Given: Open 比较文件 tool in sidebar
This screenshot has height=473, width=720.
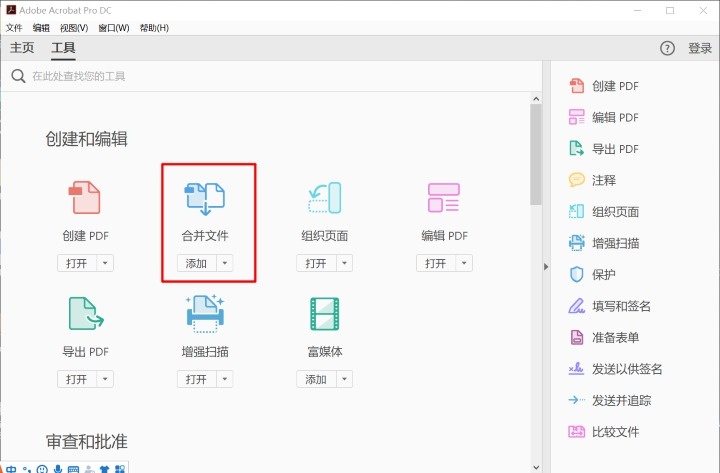Looking at the screenshot, I should tap(604, 432).
